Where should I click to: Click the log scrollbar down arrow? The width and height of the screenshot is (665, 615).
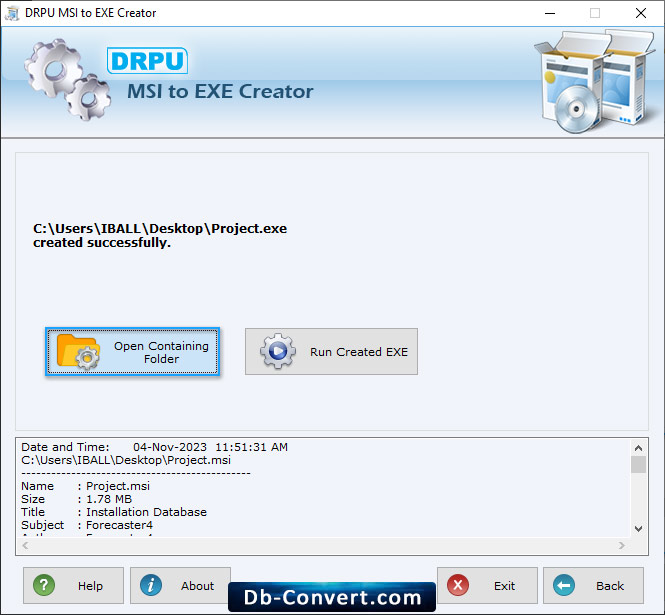pos(638,528)
